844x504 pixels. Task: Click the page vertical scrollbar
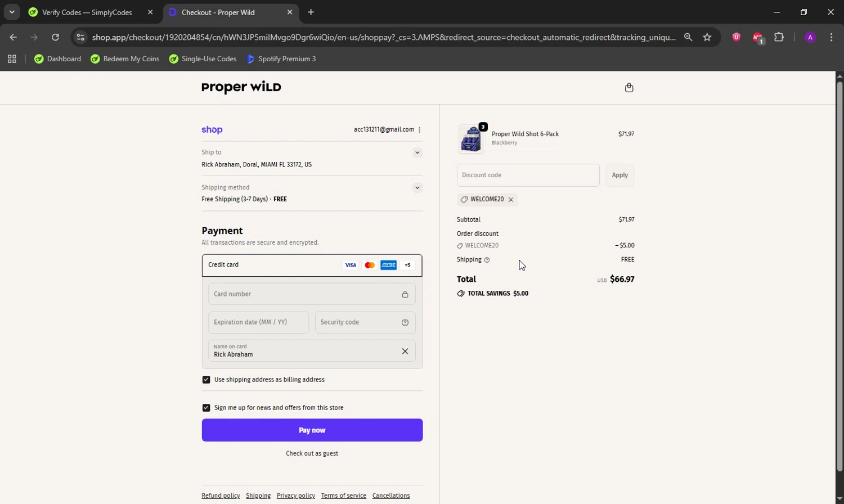pos(839,276)
